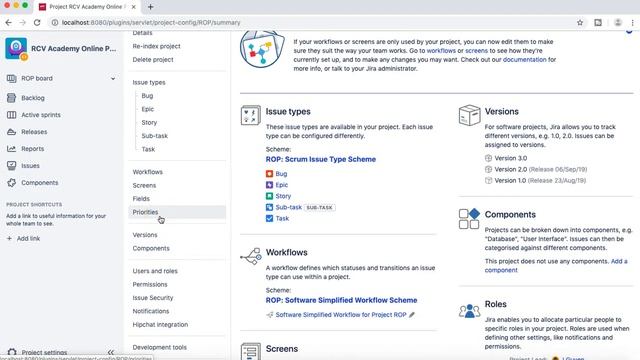The width and height of the screenshot is (640, 360).
Task: Open the ROP board sidebar icon
Action: [11, 78]
